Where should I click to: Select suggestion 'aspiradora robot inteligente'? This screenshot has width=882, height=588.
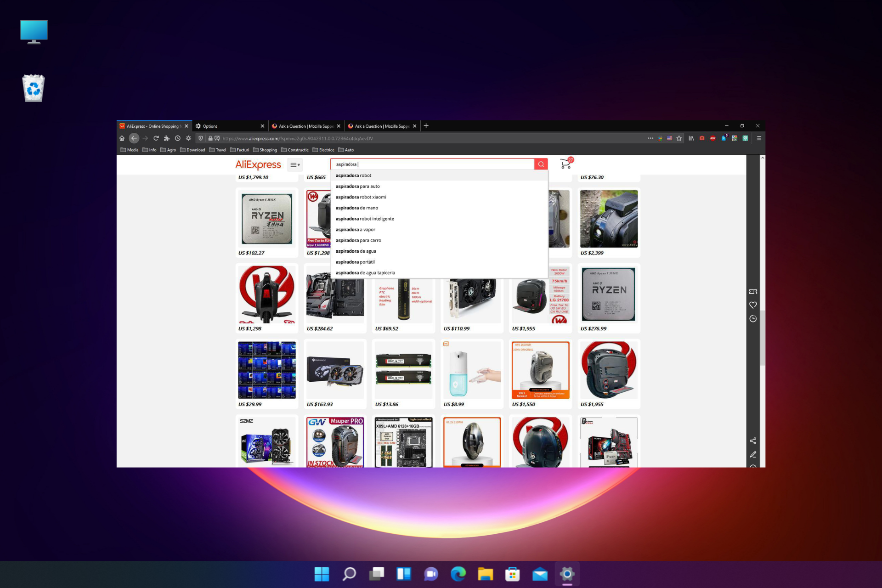[439, 219]
